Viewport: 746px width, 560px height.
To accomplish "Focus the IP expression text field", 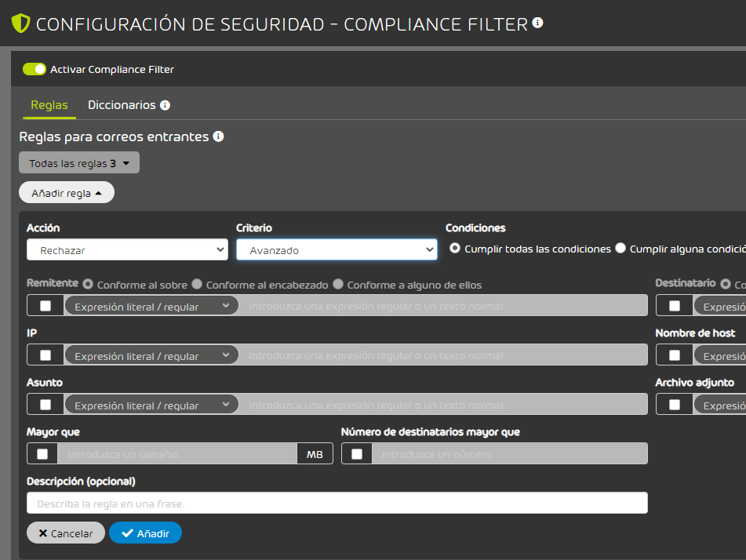I will coord(443,355).
